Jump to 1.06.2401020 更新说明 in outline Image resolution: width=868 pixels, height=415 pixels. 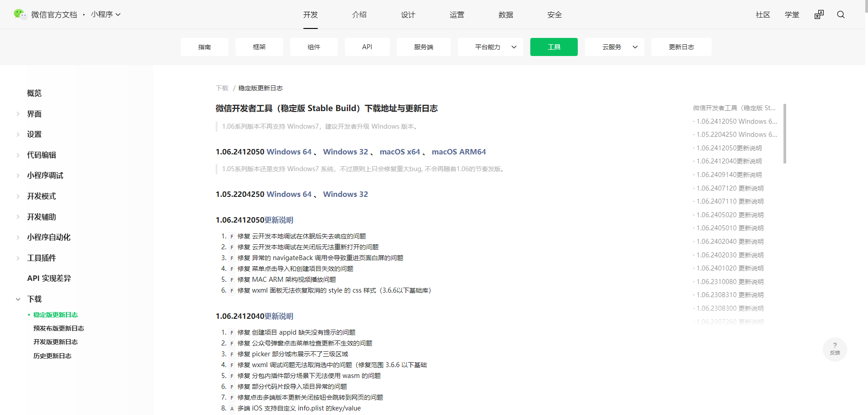pos(730,268)
